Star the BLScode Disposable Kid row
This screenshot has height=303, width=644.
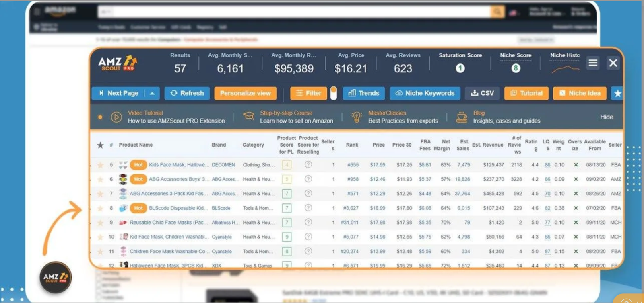100,208
